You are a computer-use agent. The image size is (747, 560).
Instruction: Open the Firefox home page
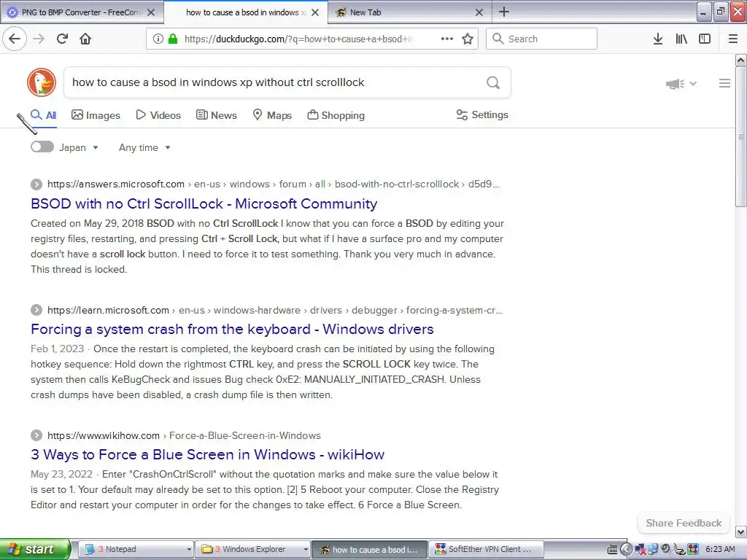click(85, 39)
